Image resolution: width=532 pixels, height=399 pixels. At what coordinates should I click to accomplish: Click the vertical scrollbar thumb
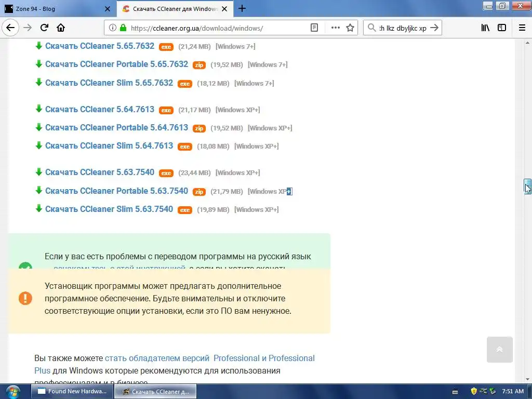coord(527,187)
